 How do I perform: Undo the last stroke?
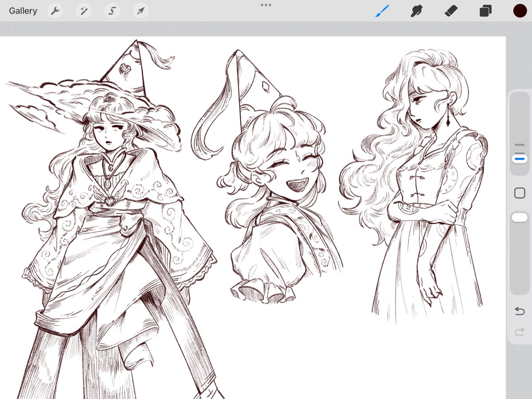[x=520, y=311]
